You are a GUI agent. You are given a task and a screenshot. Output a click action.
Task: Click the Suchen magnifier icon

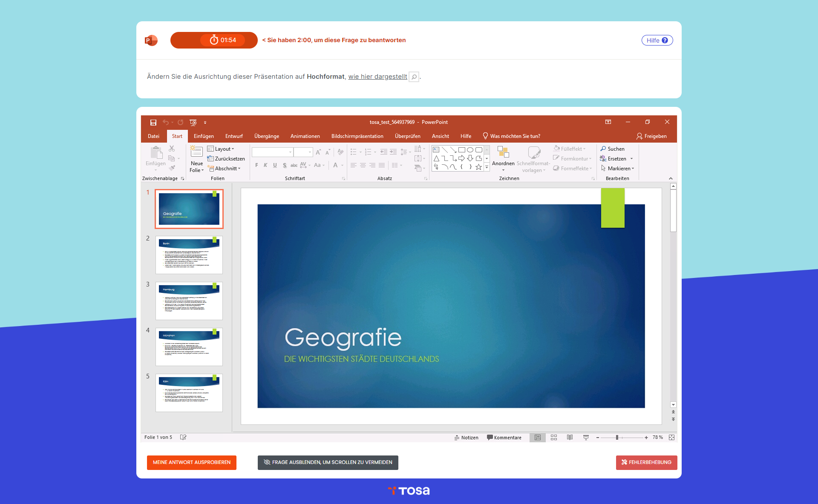[603, 149]
